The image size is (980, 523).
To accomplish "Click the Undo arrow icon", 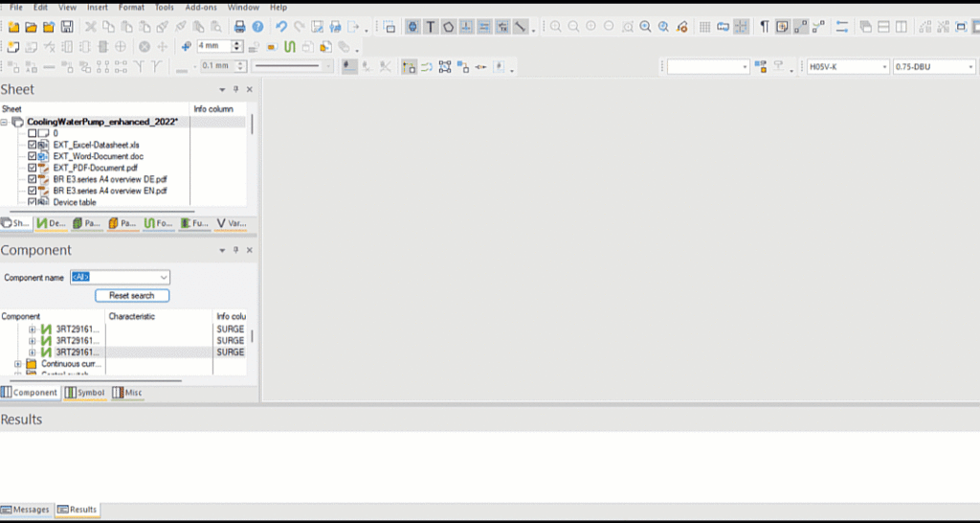I will tap(281, 27).
